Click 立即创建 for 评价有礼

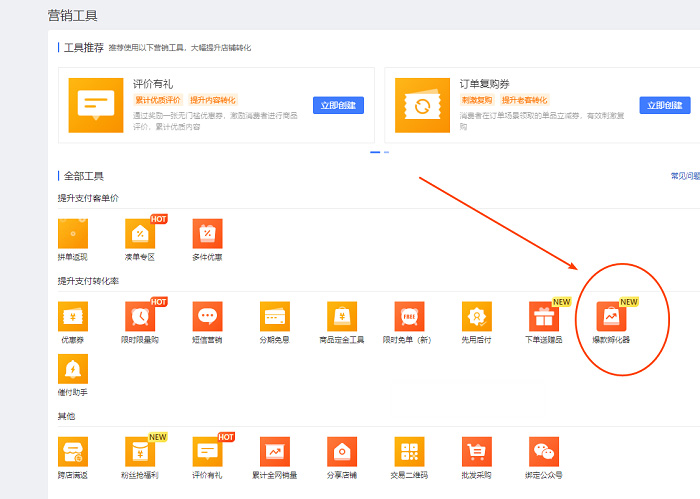[338, 105]
